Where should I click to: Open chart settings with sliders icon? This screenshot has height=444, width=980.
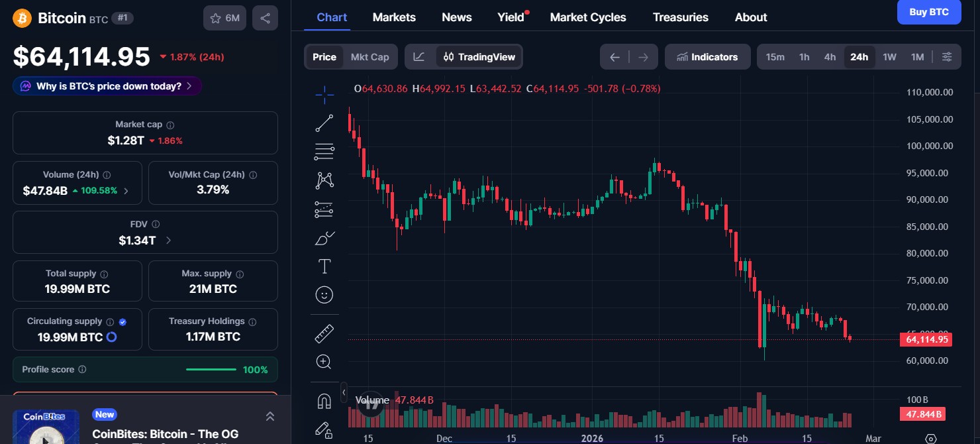pos(947,56)
